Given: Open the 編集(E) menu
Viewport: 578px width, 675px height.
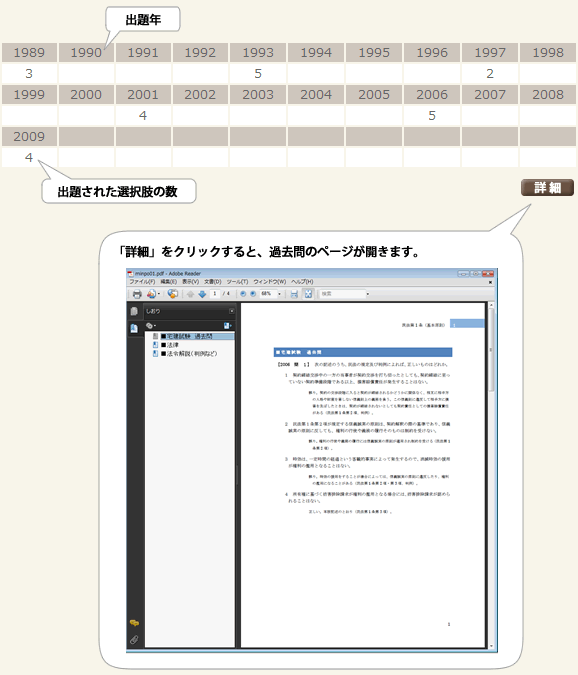Looking at the screenshot, I should click(x=168, y=282).
